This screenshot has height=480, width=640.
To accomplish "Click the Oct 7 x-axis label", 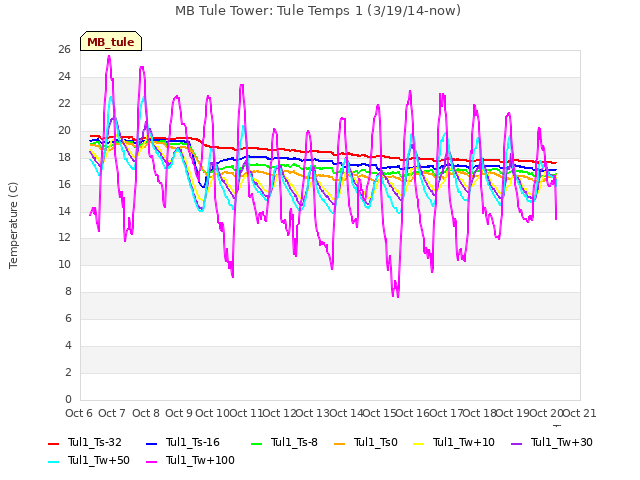I will (x=112, y=413).
